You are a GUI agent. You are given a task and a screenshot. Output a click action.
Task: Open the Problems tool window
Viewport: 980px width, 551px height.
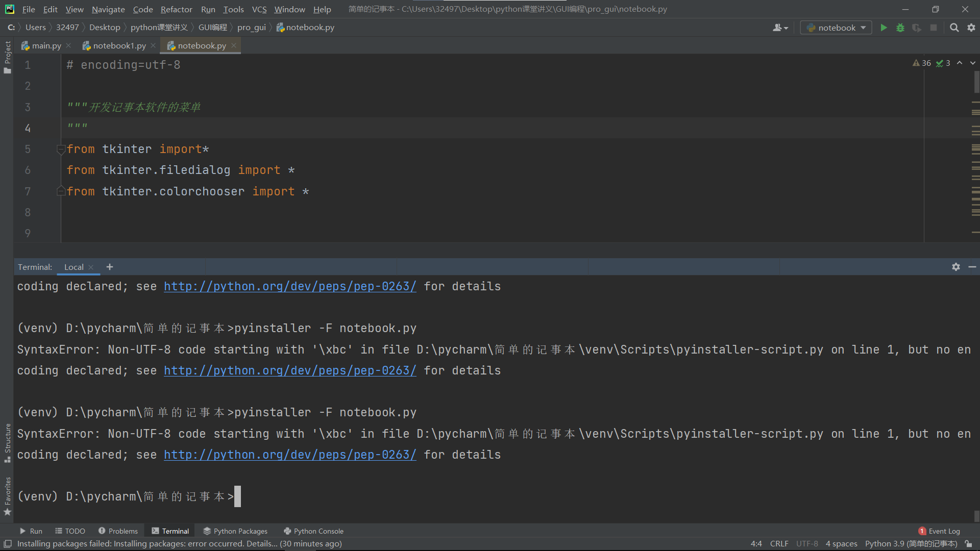(118, 531)
